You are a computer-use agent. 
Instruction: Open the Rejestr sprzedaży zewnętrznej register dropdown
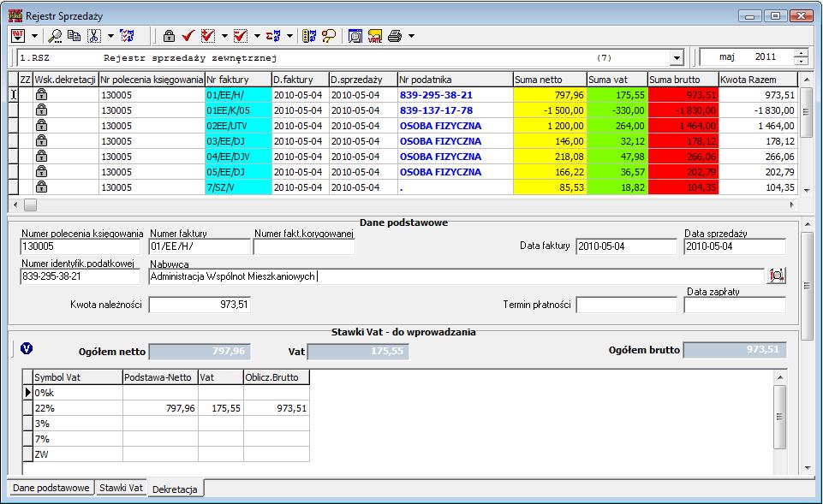point(677,57)
